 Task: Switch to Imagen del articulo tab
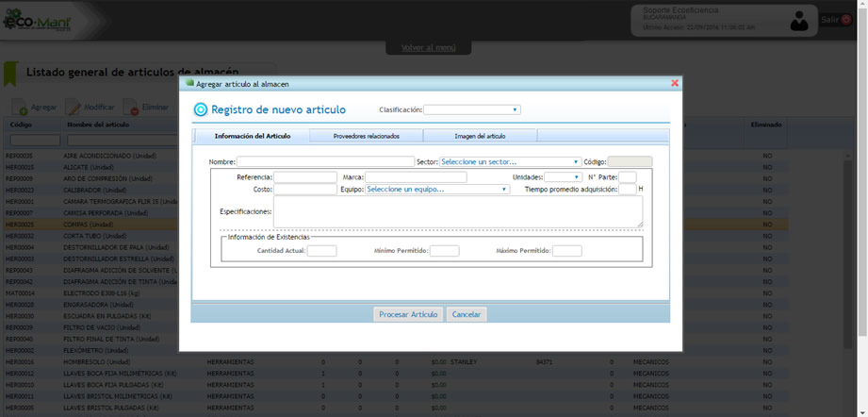[480, 136]
